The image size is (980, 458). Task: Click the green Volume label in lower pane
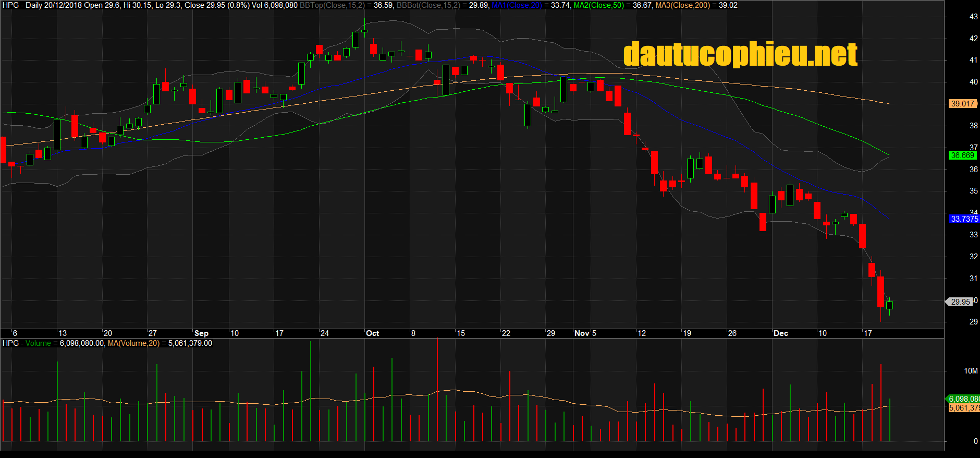point(38,343)
